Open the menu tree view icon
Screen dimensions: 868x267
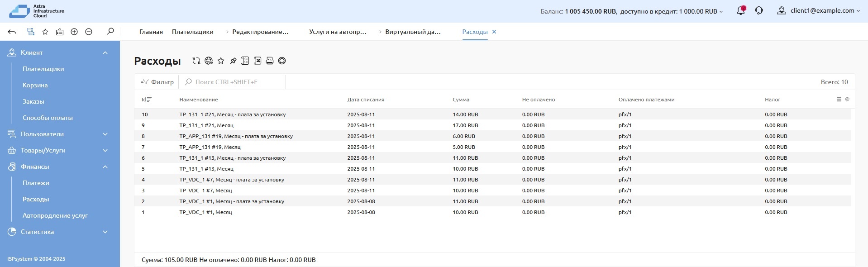pos(30,32)
